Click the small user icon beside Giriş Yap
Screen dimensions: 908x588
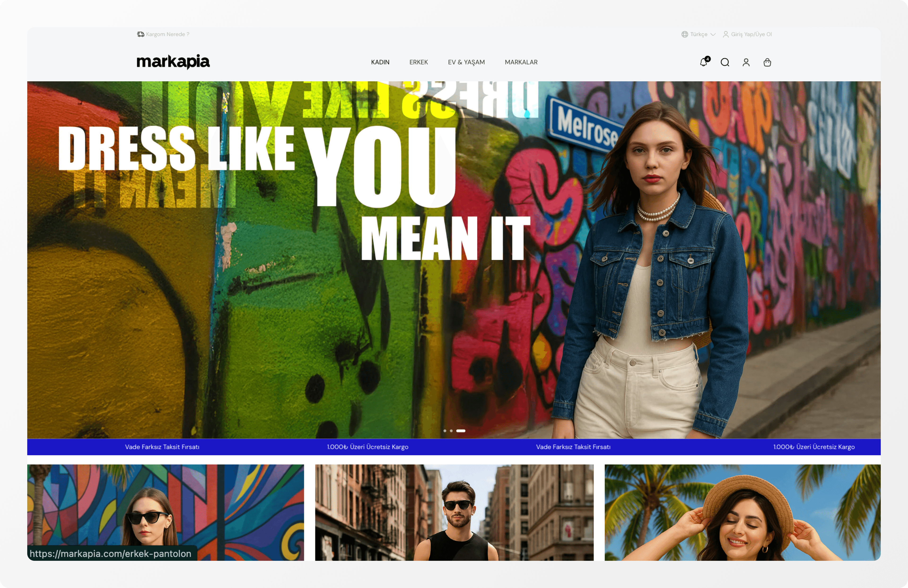[x=726, y=34]
